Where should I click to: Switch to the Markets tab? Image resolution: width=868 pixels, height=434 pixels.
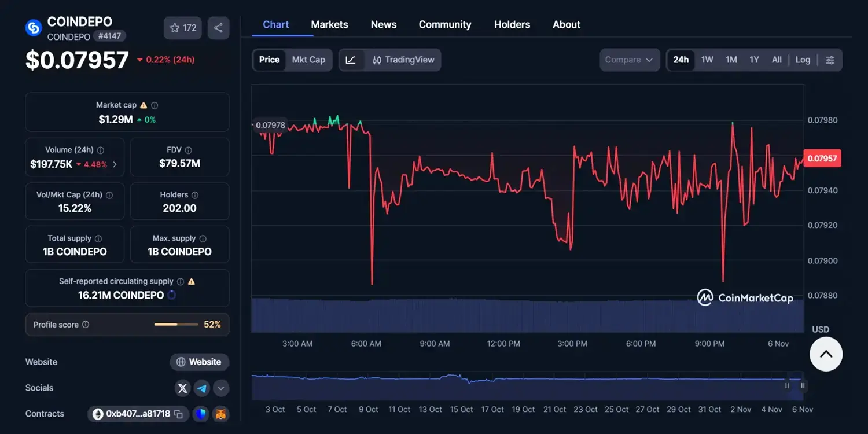329,25
